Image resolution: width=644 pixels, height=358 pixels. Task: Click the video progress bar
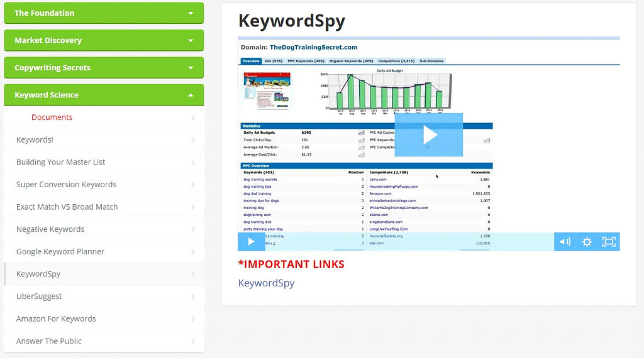click(x=409, y=242)
